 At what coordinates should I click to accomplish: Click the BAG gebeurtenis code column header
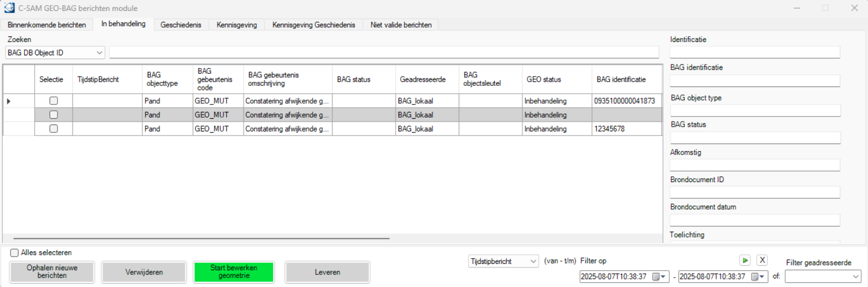pyautogui.click(x=218, y=80)
